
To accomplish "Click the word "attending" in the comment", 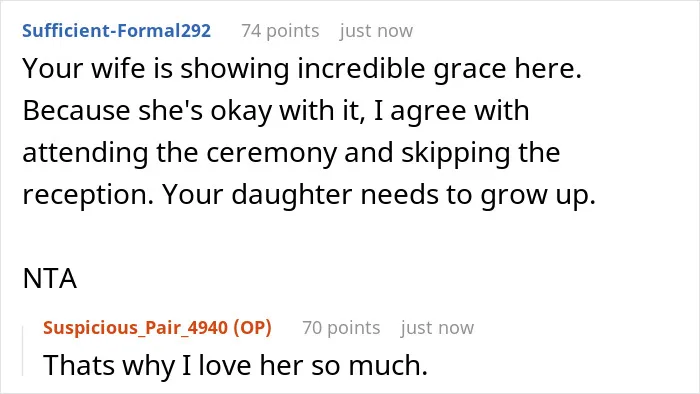I will click(85, 153).
